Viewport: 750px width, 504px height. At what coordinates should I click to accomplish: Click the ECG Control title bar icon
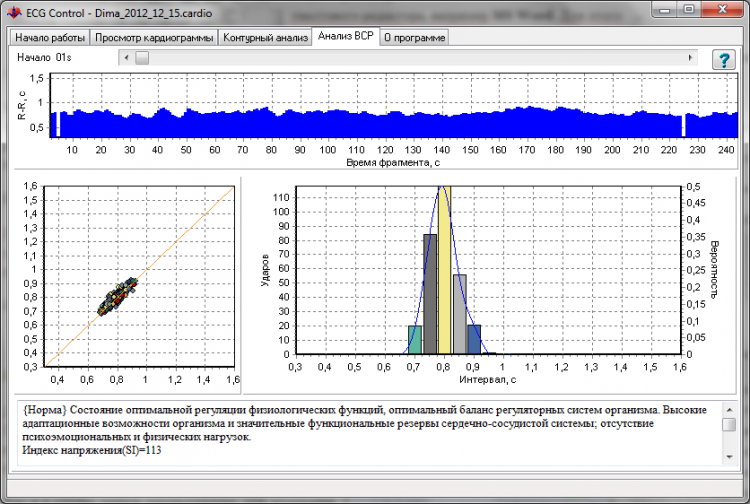click(13, 10)
